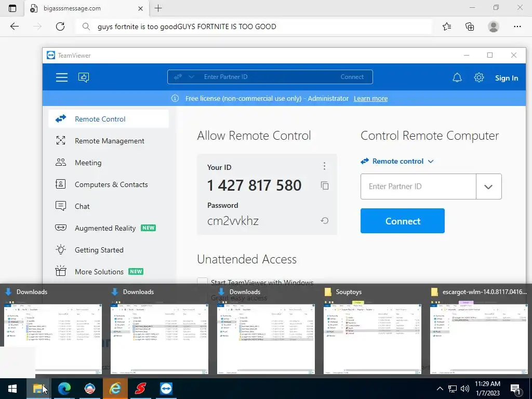Click Internet Explorer taskbar icon

[x=115, y=389]
